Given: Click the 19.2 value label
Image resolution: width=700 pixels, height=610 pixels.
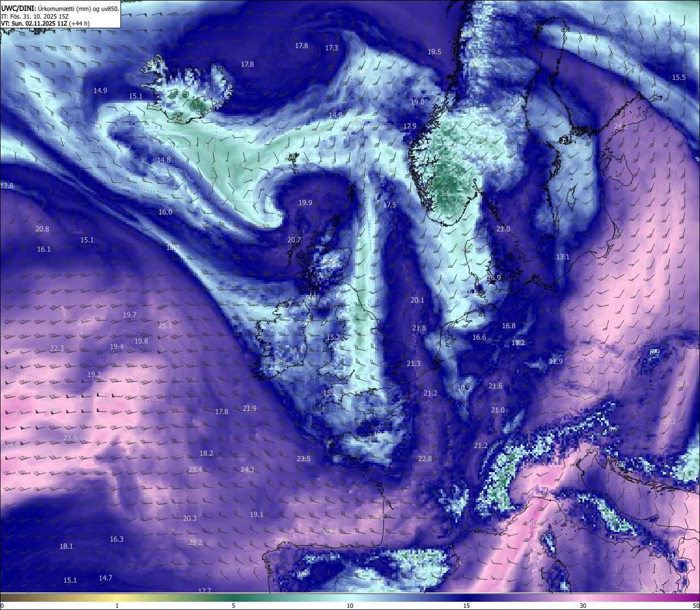Looking at the screenshot, I should coord(94,375).
